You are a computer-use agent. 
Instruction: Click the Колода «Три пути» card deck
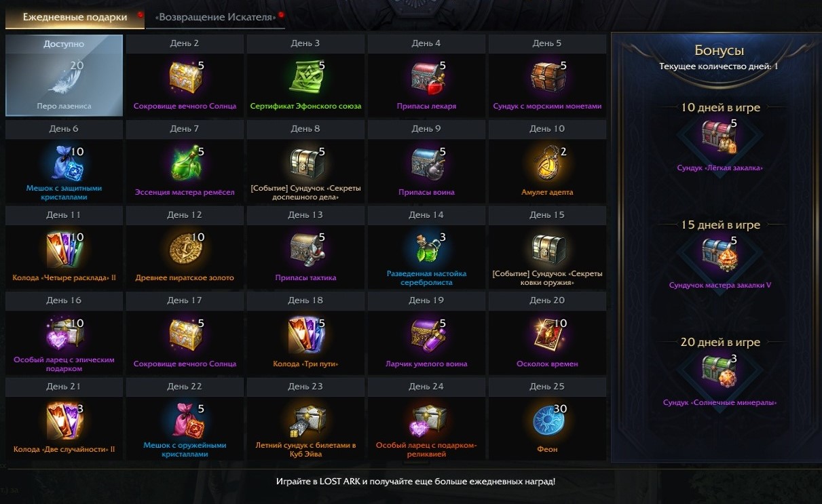tap(305, 334)
